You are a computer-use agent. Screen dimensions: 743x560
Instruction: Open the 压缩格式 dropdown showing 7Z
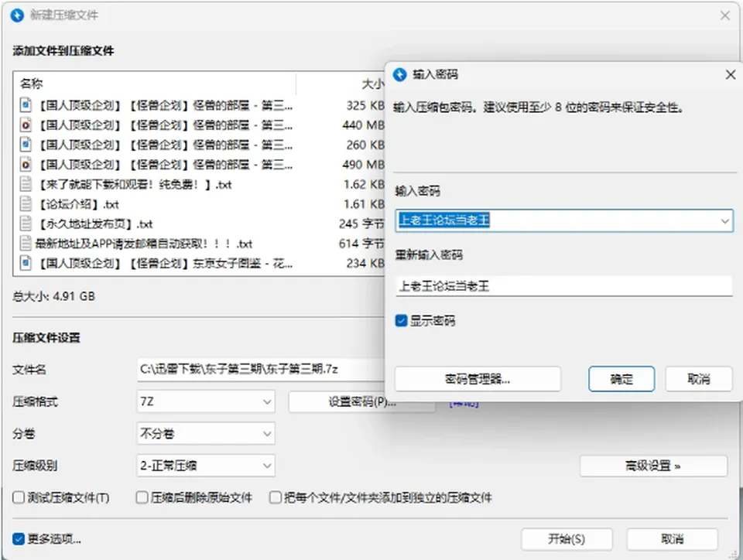pyautogui.click(x=206, y=402)
